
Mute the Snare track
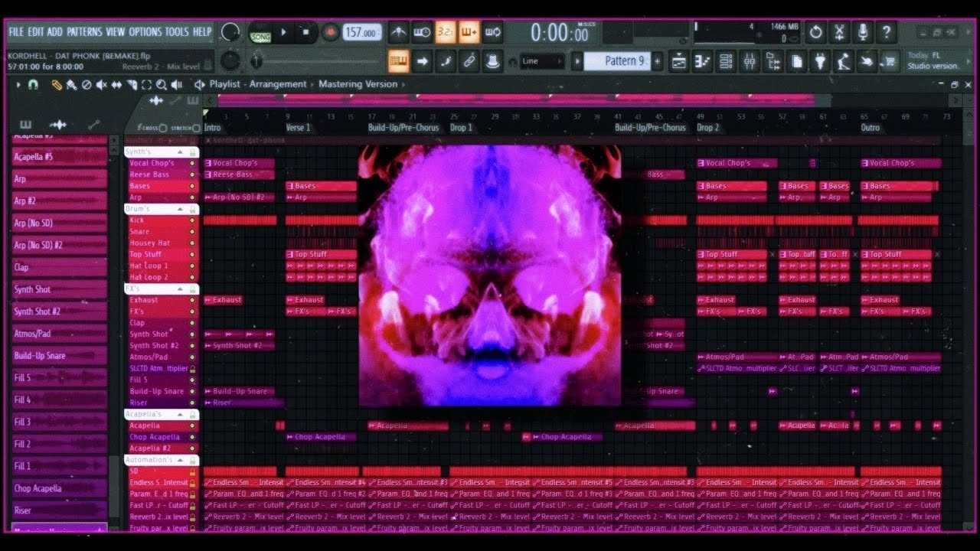(x=192, y=232)
